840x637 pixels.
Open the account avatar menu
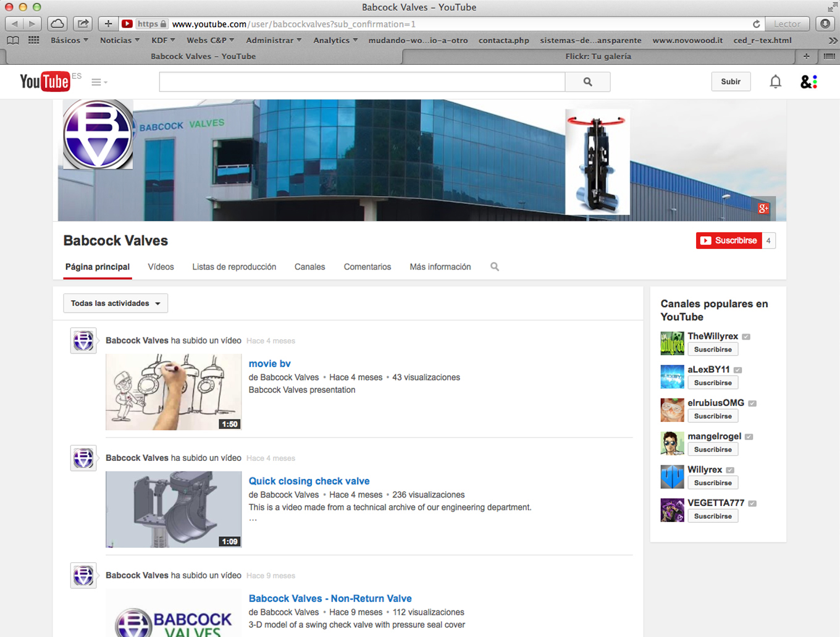[808, 82]
